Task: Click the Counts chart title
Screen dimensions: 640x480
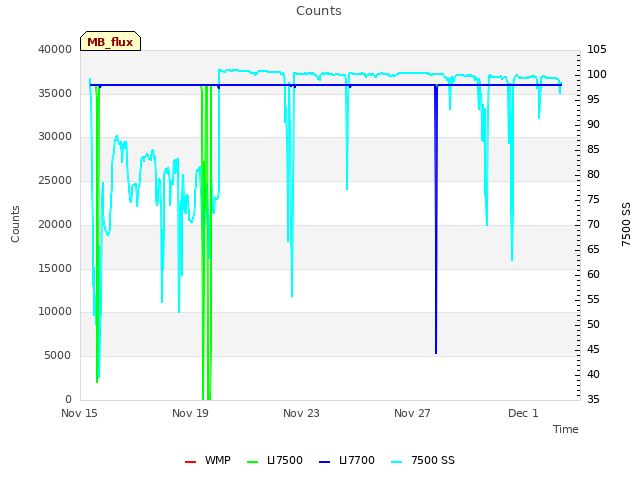Action: 319,11
